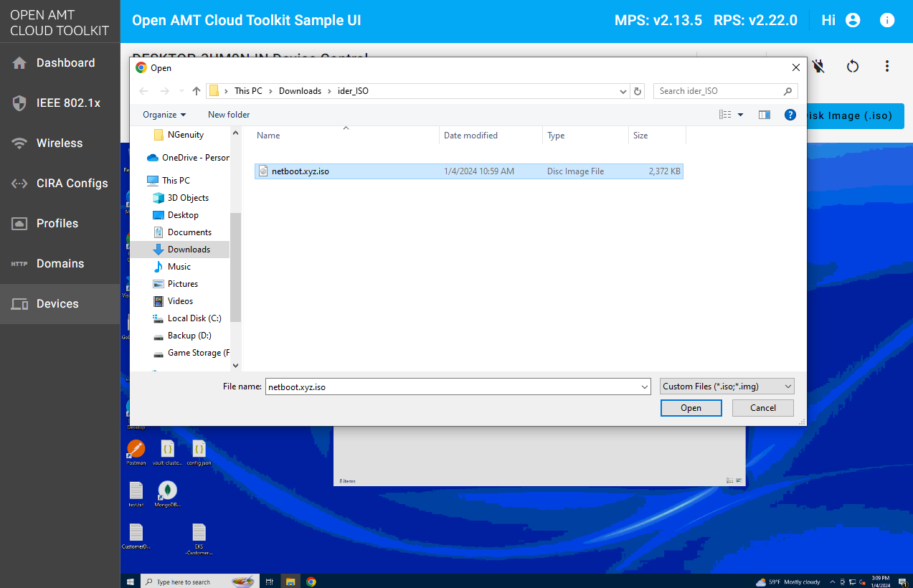Cancel the file open dialog
This screenshot has width=913, height=588.
tap(762, 408)
